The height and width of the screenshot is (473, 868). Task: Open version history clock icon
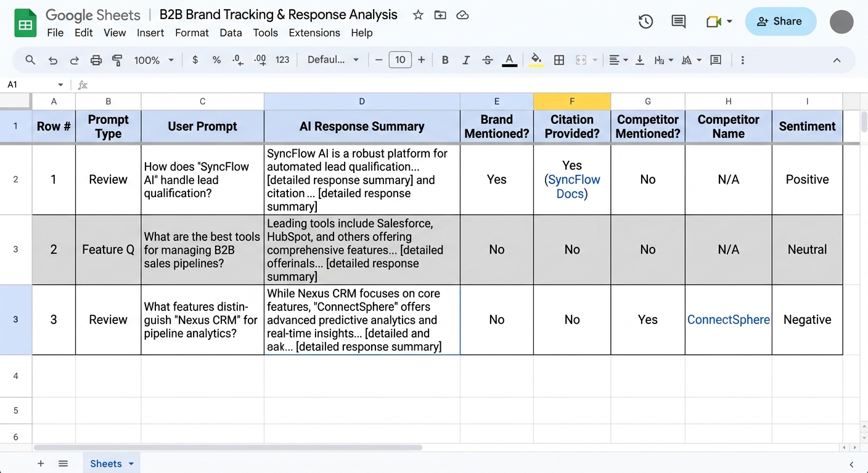tap(645, 21)
